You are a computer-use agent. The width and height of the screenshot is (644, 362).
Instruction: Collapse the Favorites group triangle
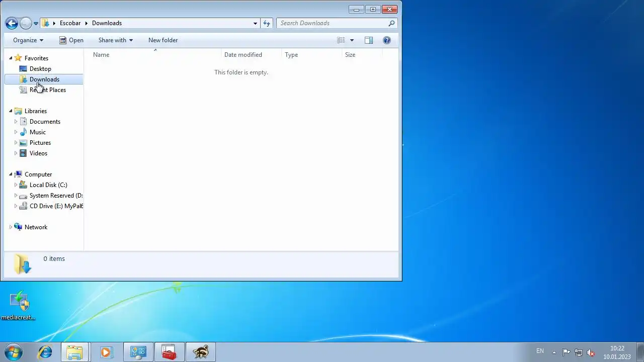(x=11, y=58)
